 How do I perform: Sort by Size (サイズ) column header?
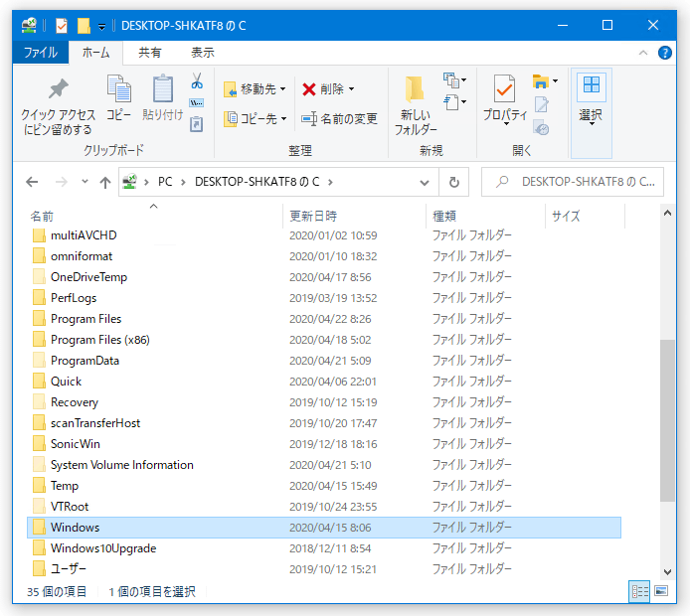click(585, 216)
